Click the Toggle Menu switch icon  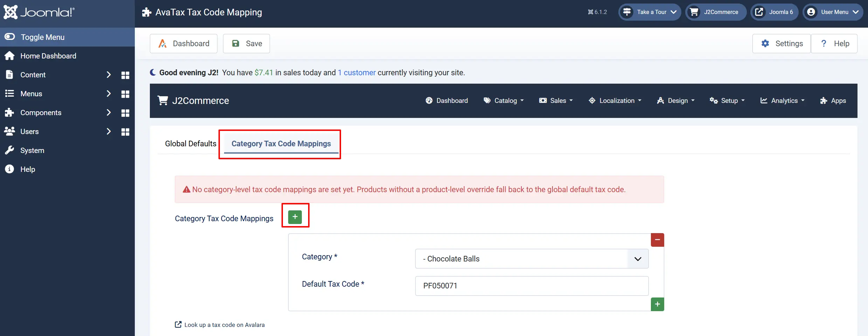pos(10,37)
